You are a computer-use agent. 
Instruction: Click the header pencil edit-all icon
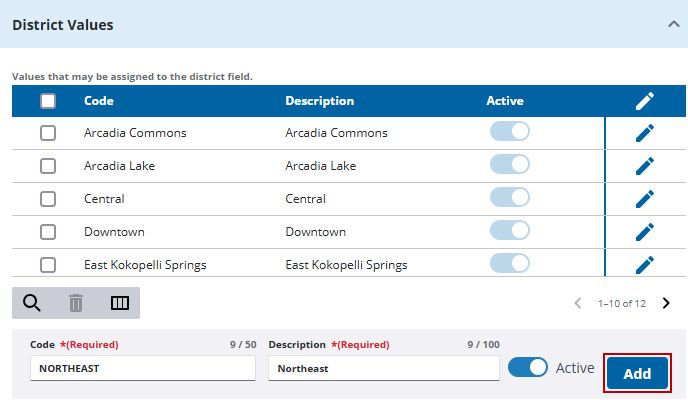point(645,101)
